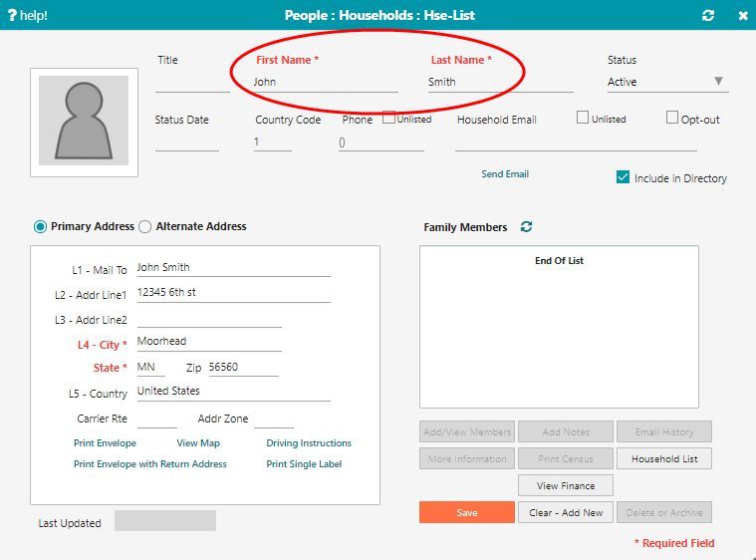
Task: Open the Household List button
Action: (x=664, y=458)
